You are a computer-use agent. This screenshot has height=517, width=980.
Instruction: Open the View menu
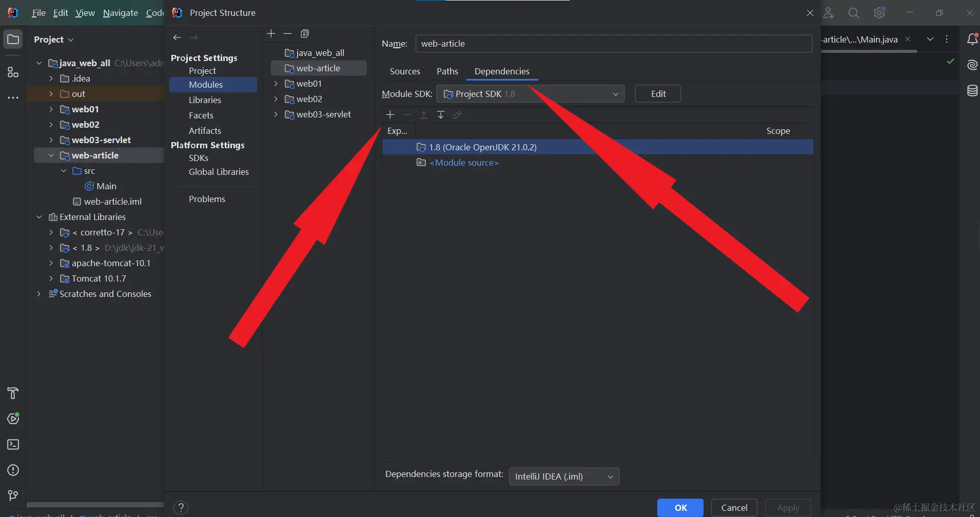85,13
